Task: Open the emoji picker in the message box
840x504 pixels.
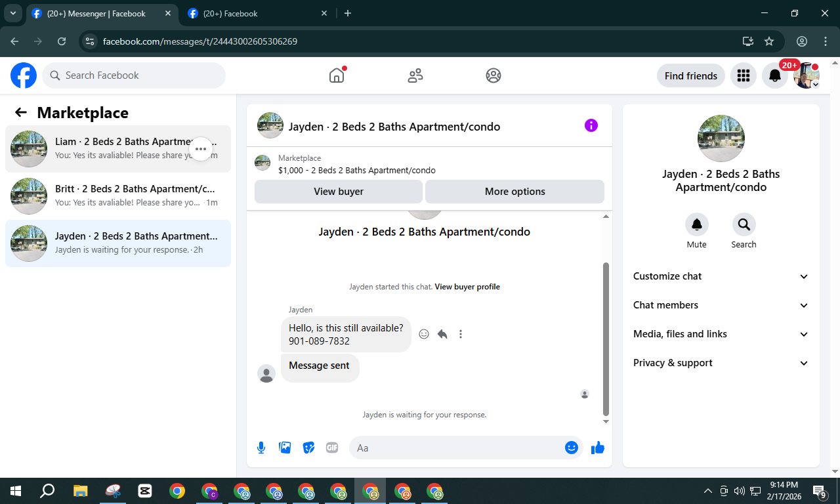Action: click(572, 448)
